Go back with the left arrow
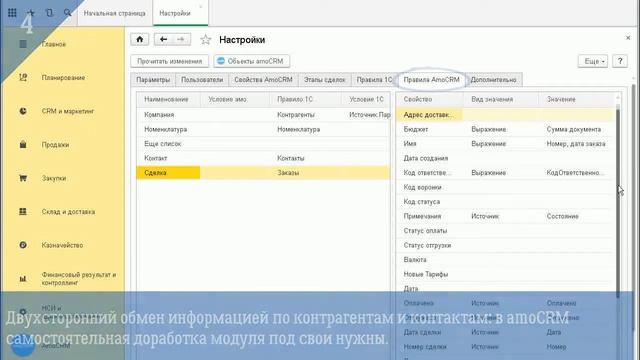Image resolution: width=640 pixels, height=360 pixels. click(x=163, y=39)
